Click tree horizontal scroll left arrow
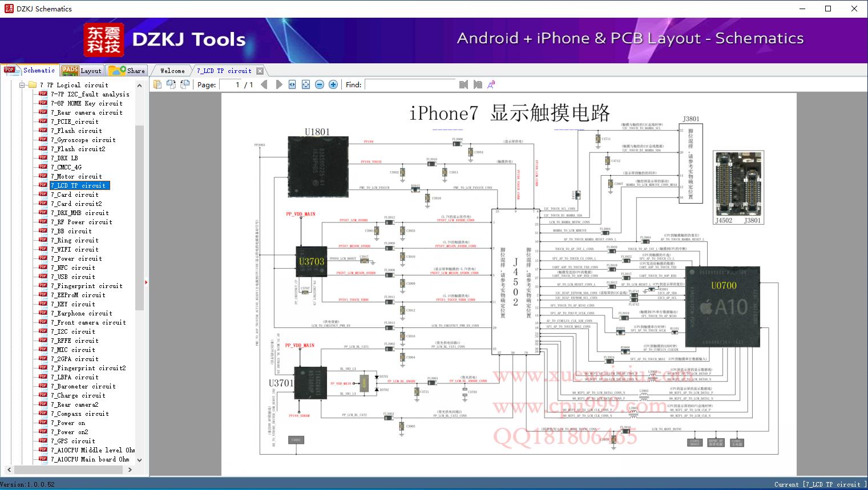The width and height of the screenshot is (868, 490). point(9,470)
